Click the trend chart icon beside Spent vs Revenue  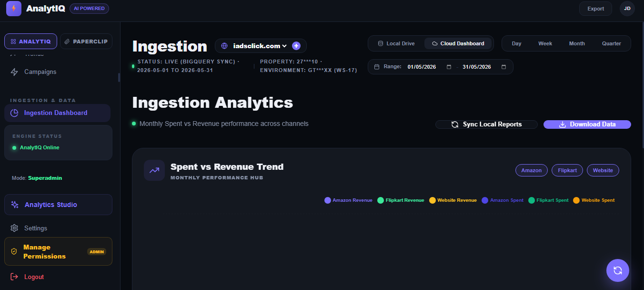154,170
